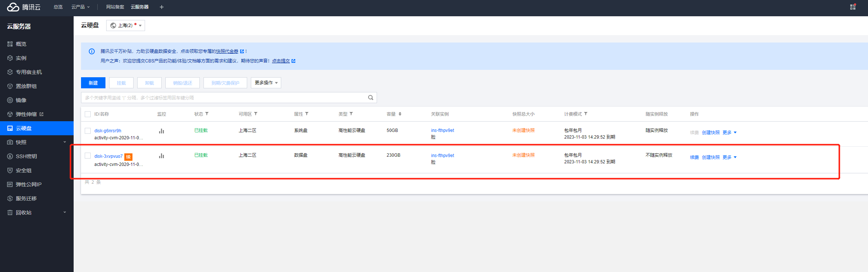868x272 pixels.
Task: Click the info icon in the notice banner
Action: click(x=92, y=51)
